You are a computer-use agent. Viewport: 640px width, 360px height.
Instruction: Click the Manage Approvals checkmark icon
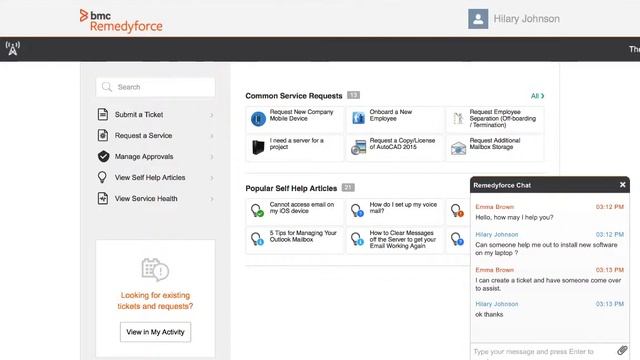pos(103,156)
